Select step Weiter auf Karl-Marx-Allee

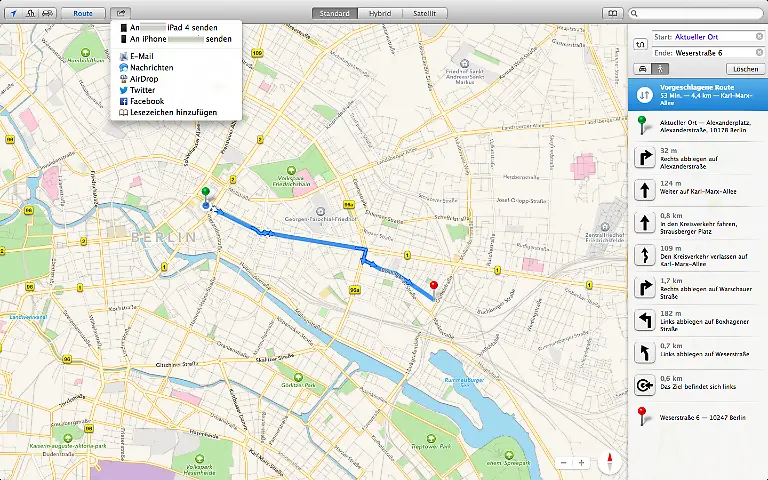698,190
